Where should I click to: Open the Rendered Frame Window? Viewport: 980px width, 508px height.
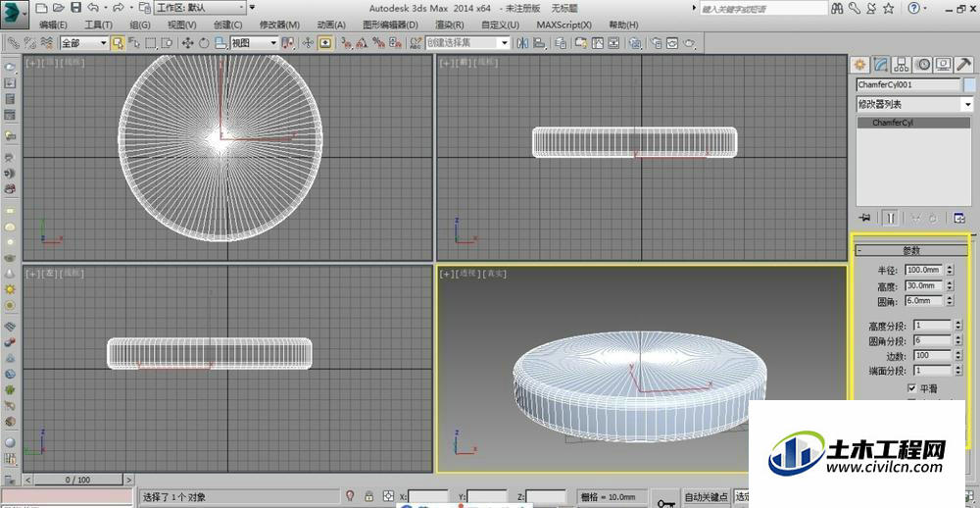(672, 43)
